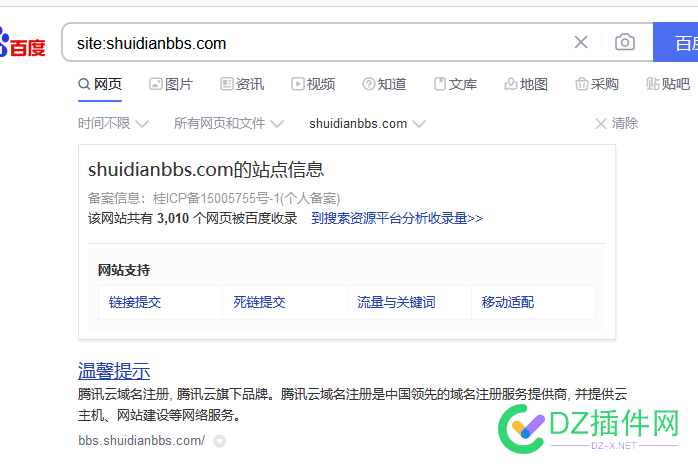The width and height of the screenshot is (698, 469).
Task: Open the 移动适配 link
Action: point(508,302)
